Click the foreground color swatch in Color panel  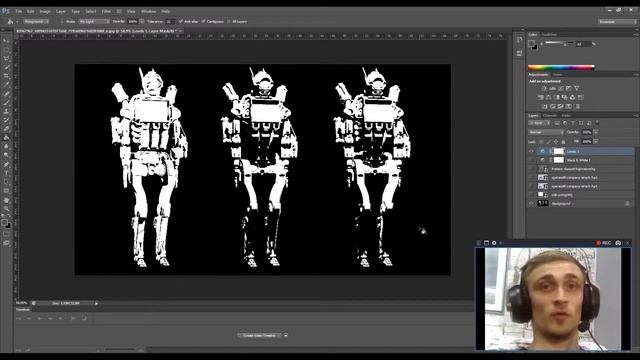[531, 44]
